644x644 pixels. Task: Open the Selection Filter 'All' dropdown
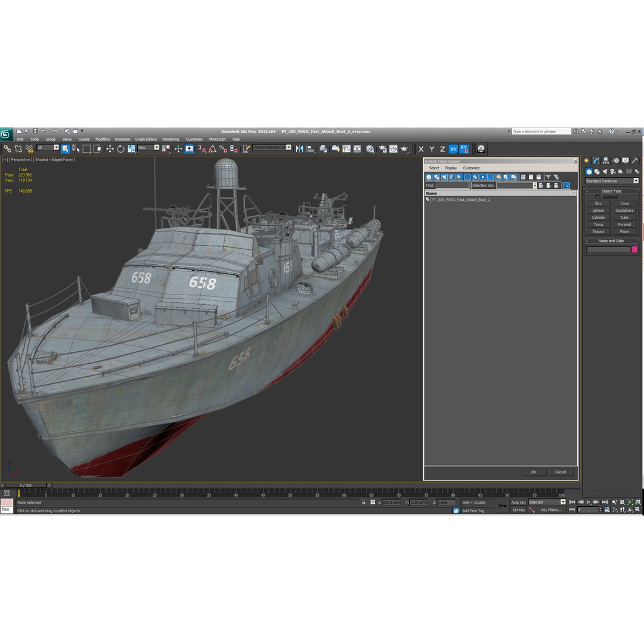pyautogui.click(x=48, y=147)
